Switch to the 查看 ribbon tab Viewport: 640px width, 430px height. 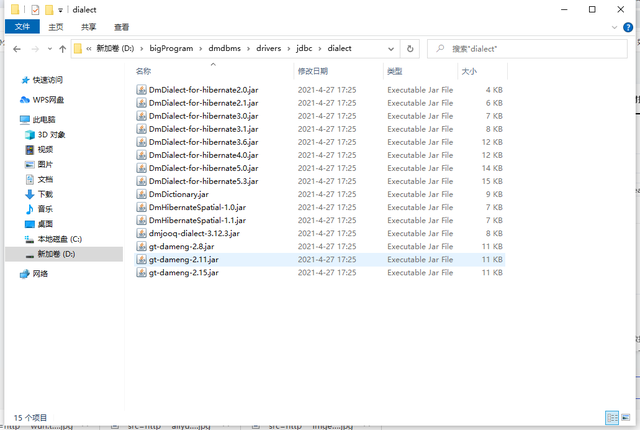tap(121, 27)
